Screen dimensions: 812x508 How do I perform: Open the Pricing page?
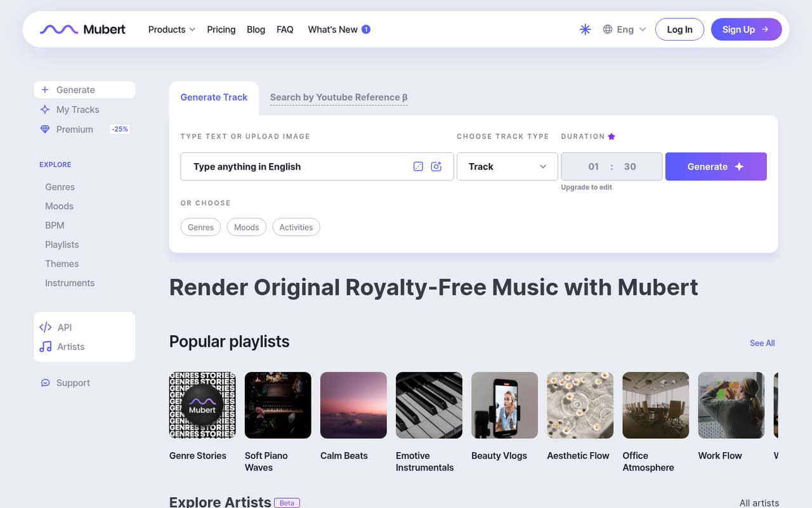pos(221,29)
